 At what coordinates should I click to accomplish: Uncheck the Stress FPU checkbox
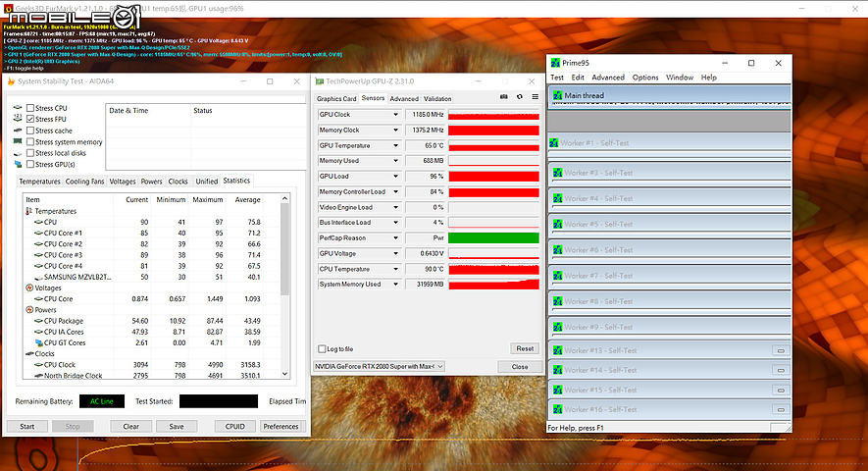(x=30, y=119)
